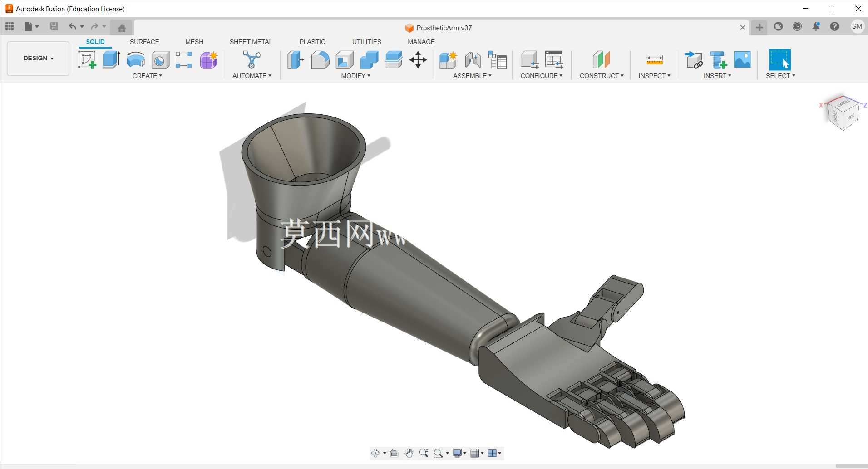Viewport: 868px width, 469px height.
Task: Select the Offset Face tool
Action: tap(394, 60)
